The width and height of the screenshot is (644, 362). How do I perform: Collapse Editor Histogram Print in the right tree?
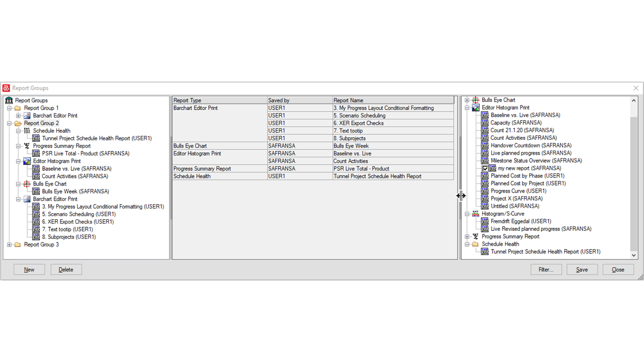(x=467, y=108)
